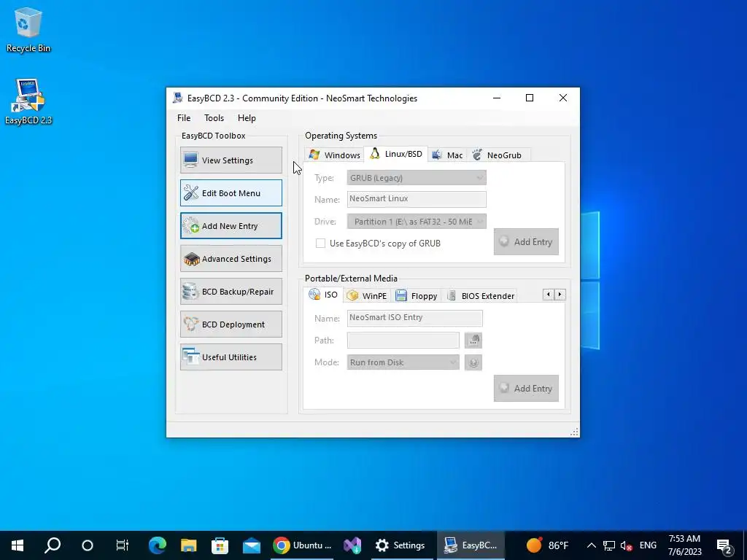Open Advanced Settings panel

(x=231, y=259)
